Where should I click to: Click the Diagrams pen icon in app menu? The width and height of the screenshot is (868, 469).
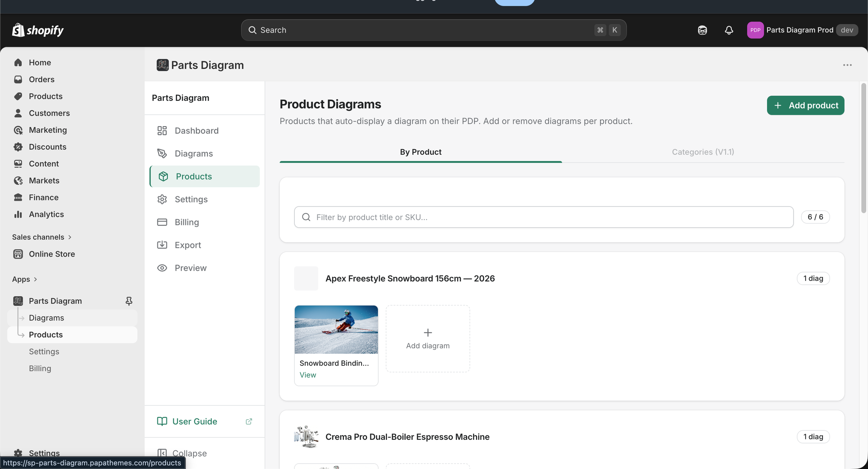pyautogui.click(x=162, y=154)
